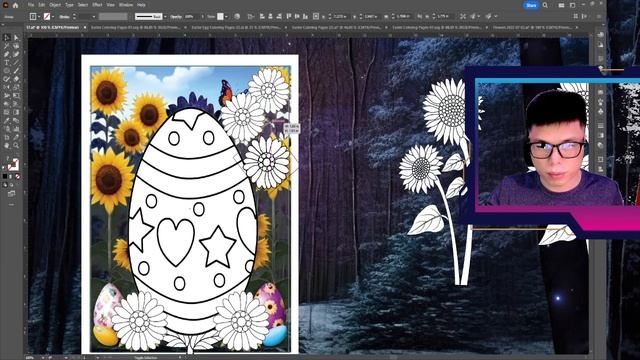Open Edit Toolbar three-dots button
This screenshot has width=640, height=360.
tap(11, 204)
